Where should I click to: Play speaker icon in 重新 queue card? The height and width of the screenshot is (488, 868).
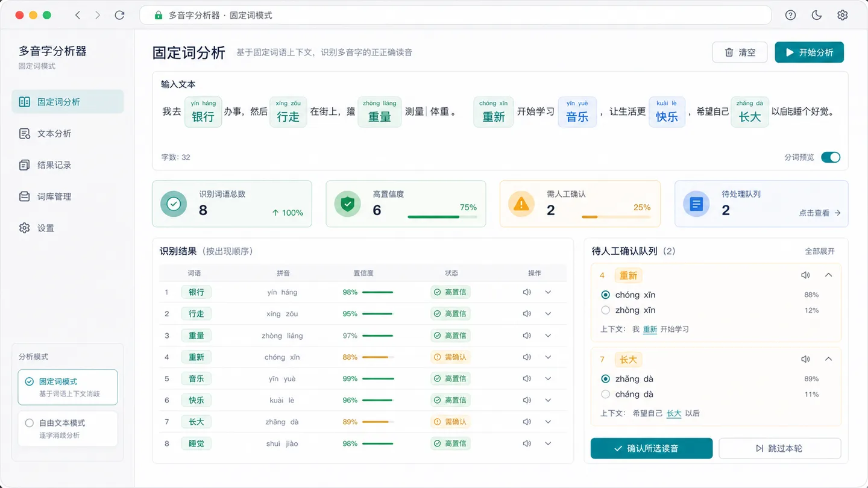pos(805,275)
